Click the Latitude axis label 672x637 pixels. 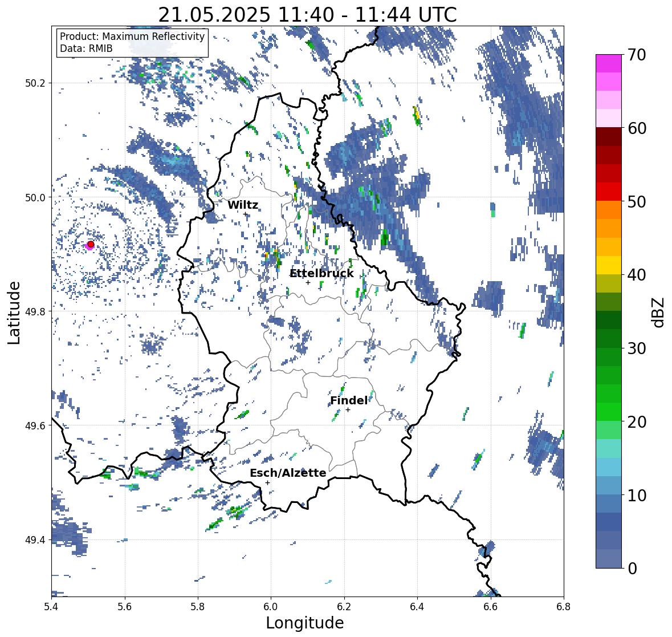click(14, 313)
